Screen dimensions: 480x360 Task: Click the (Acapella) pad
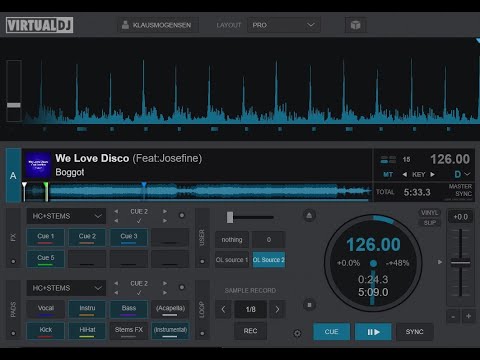click(x=170, y=309)
